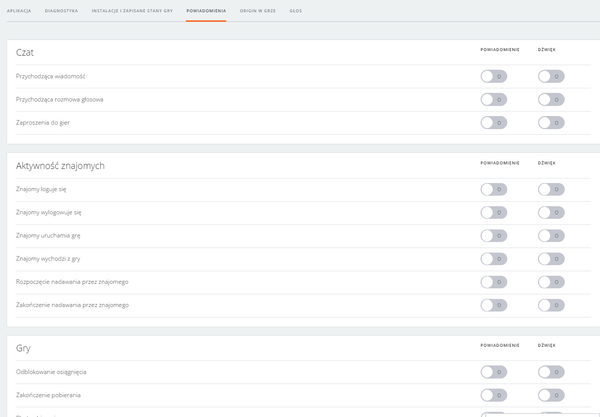This screenshot has height=417, width=600.
Task: Enable sound for Zaproszenia do gier
Action: (550, 122)
